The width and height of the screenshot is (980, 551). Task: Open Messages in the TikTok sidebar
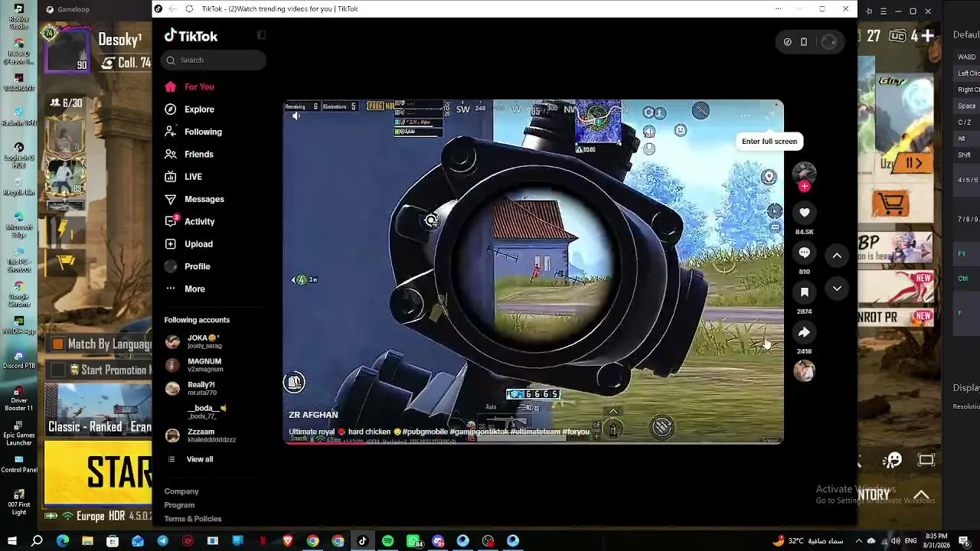(194, 199)
